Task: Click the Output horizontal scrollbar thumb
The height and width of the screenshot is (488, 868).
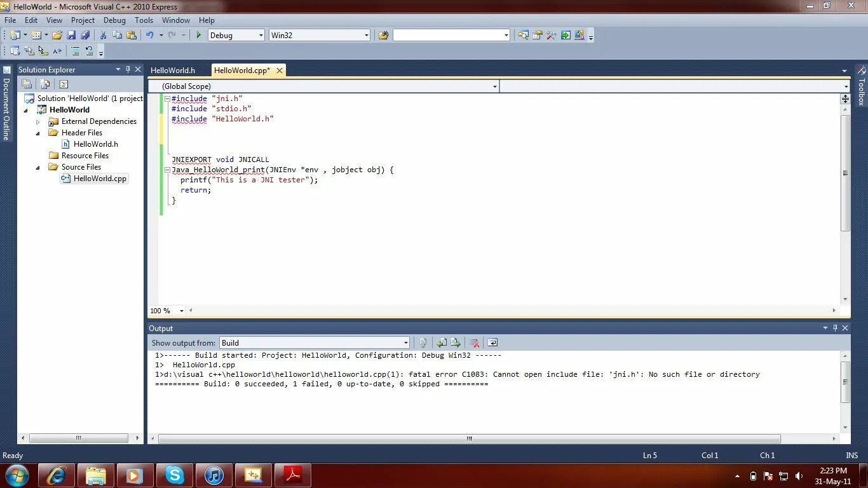Action: (x=469, y=438)
